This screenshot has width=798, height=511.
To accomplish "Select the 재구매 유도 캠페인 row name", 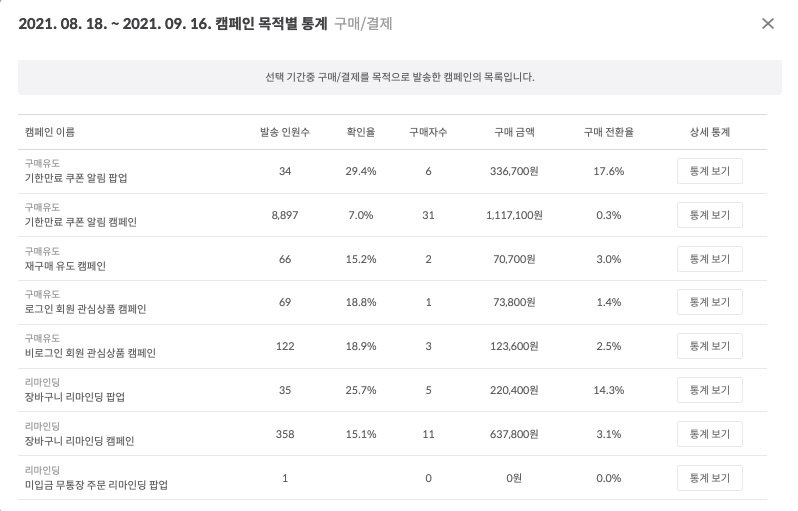I will click(x=65, y=266).
